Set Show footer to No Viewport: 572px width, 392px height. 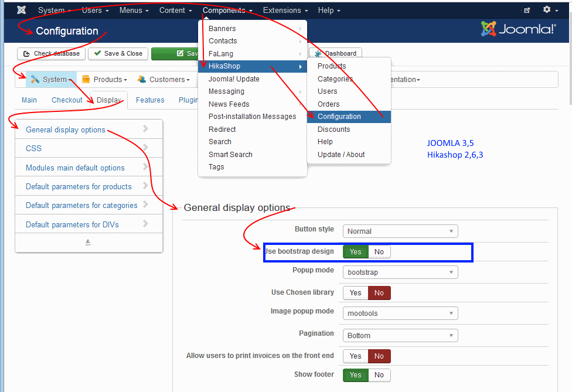point(379,375)
